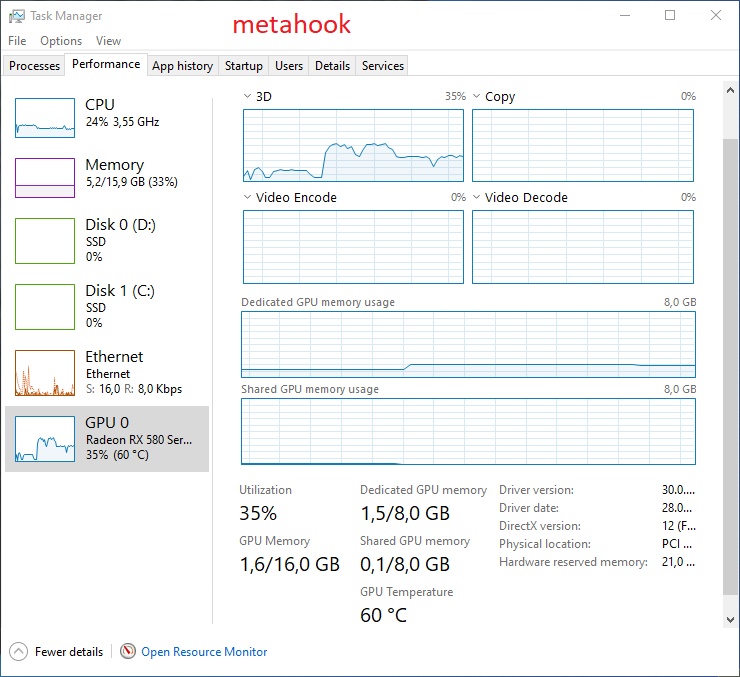Select the Memory usage thumbnail
This screenshot has width=740, height=677.
[x=45, y=178]
